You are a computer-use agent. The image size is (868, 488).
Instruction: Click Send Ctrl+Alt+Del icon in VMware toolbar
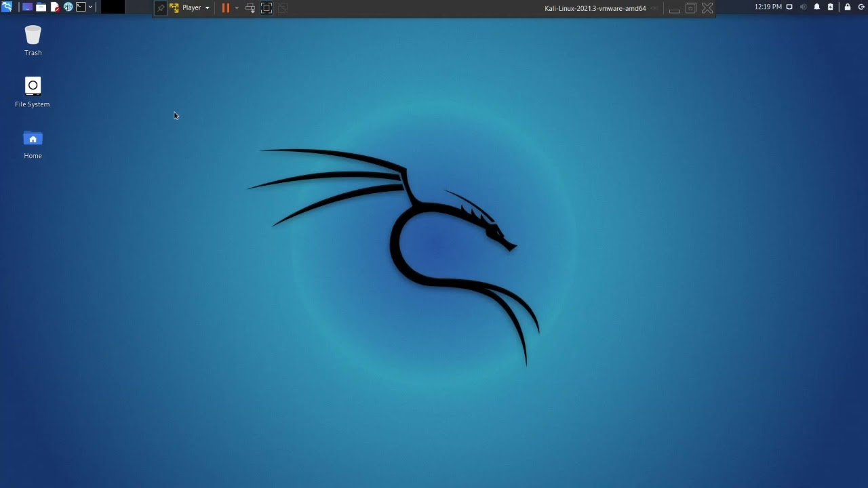point(250,8)
